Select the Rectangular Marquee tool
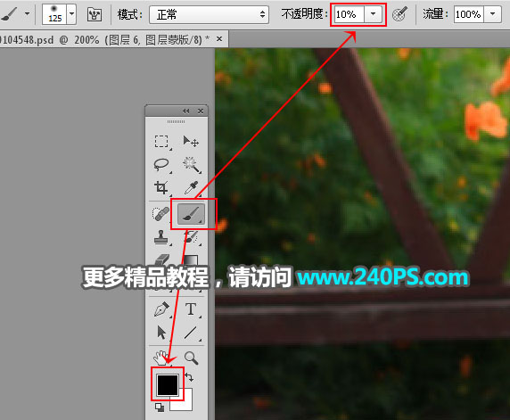The height and width of the screenshot is (420, 510). pos(161,142)
